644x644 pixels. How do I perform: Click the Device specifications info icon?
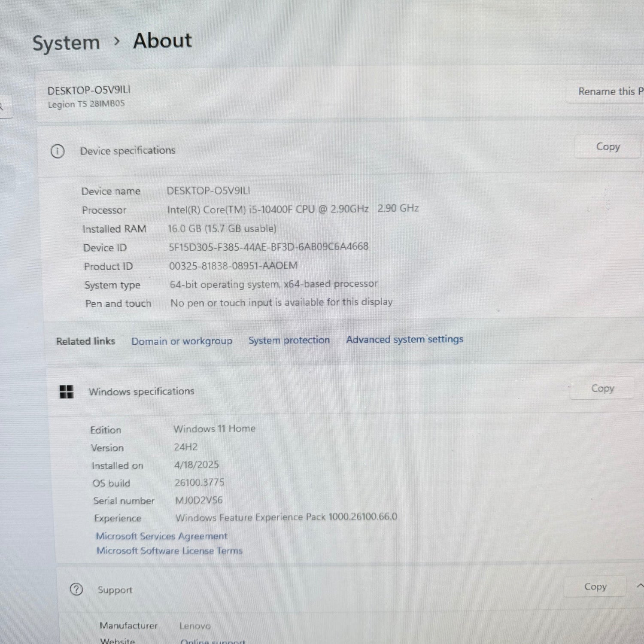(58, 151)
